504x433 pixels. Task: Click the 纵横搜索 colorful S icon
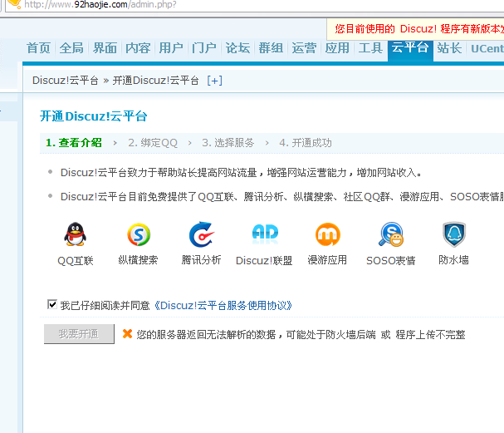point(139,234)
